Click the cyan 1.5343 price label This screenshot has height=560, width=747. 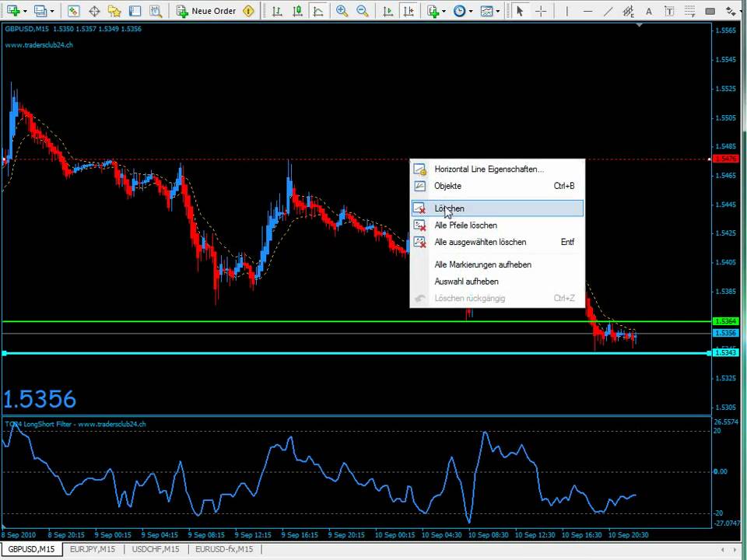725,353
